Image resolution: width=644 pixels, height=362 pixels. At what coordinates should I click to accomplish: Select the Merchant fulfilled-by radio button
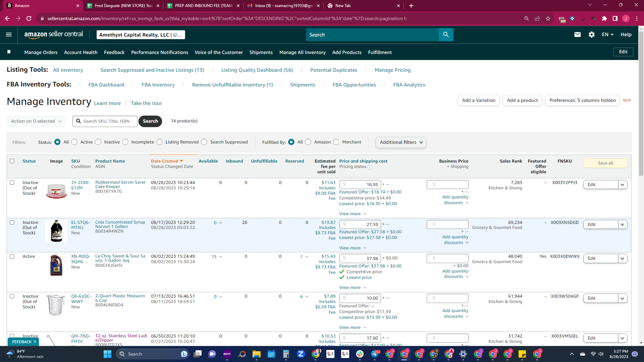[x=336, y=142]
